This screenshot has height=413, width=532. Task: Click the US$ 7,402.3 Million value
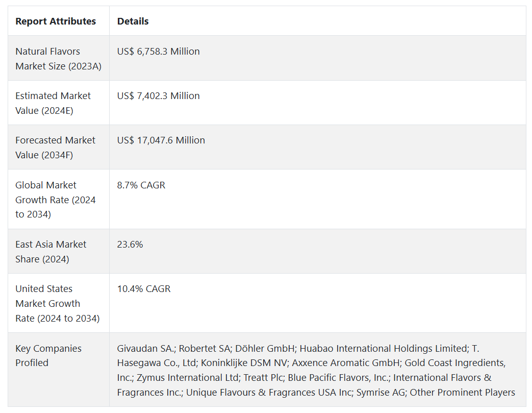(x=159, y=96)
